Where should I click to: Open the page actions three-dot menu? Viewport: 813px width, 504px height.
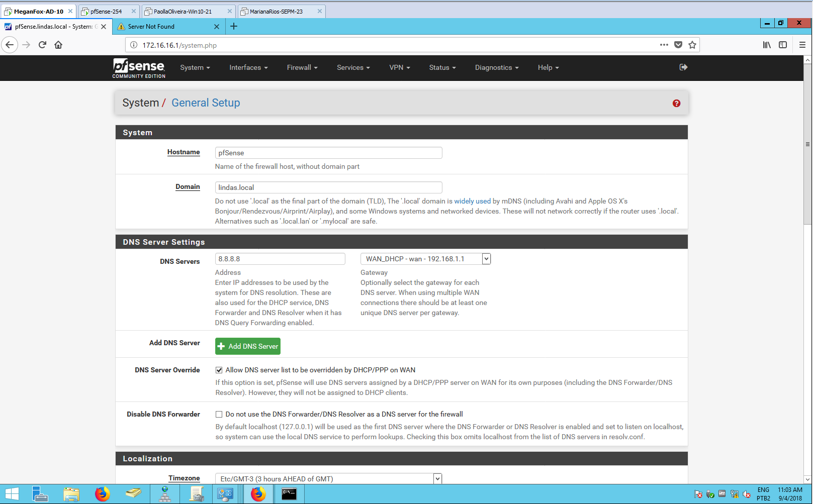[664, 45]
